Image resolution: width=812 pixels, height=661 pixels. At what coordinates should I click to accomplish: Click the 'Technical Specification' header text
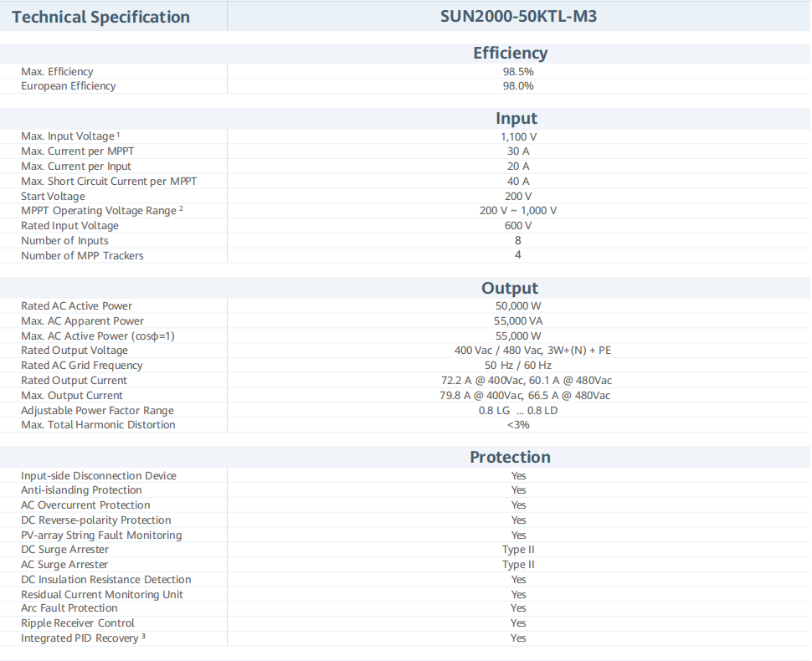(x=101, y=17)
